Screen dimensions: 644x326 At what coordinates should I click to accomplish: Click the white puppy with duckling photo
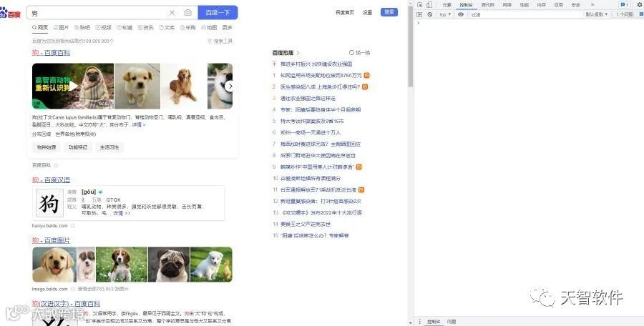coord(211,265)
